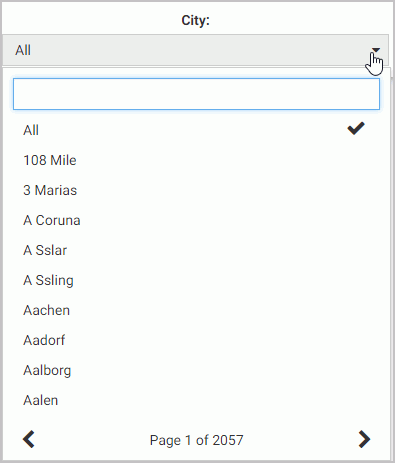The height and width of the screenshot is (463, 395).
Task: Choose 3 Marias city option
Action: pyautogui.click(x=196, y=190)
